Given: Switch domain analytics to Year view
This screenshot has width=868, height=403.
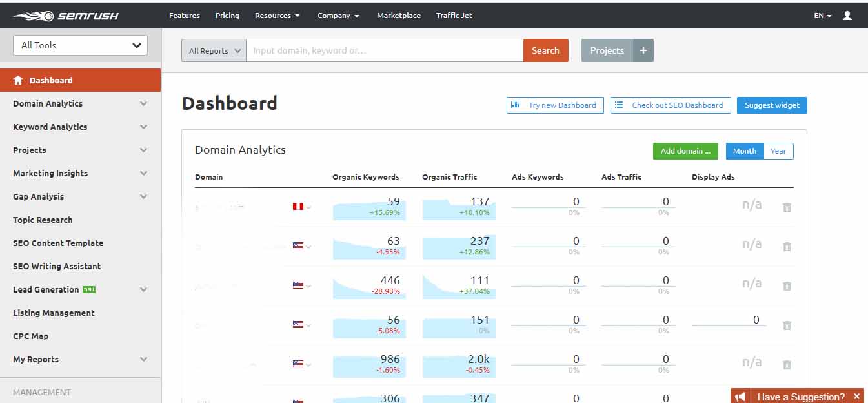Looking at the screenshot, I should (x=778, y=151).
